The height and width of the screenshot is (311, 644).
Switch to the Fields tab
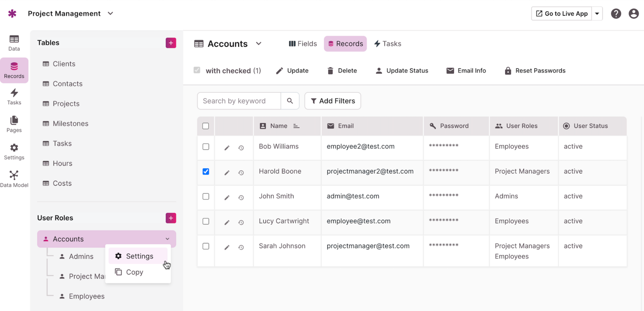[303, 44]
